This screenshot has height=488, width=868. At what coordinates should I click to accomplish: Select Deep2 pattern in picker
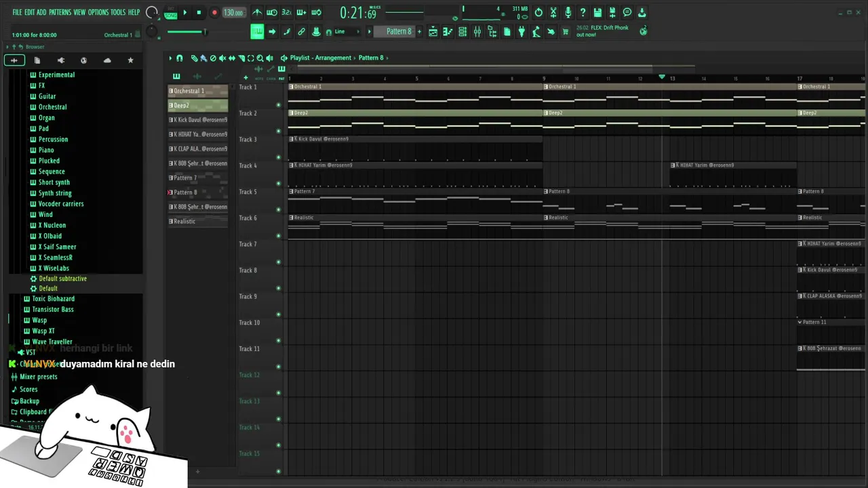pyautogui.click(x=198, y=105)
